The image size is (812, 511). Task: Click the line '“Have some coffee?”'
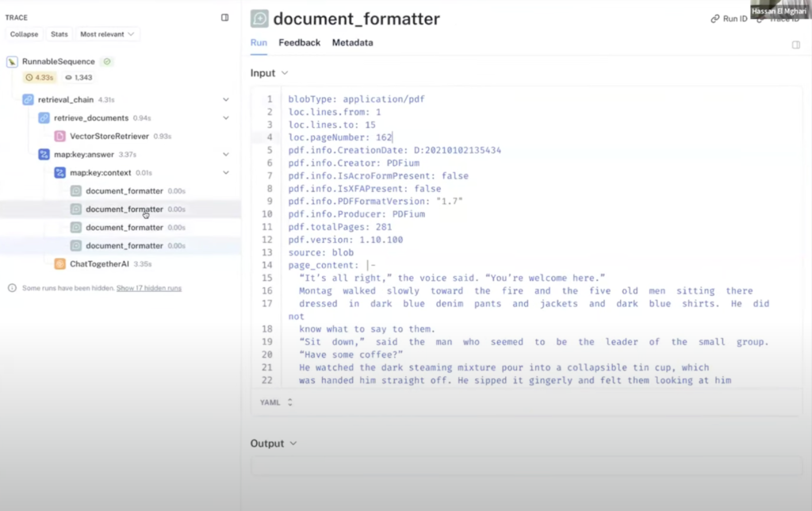coord(351,355)
